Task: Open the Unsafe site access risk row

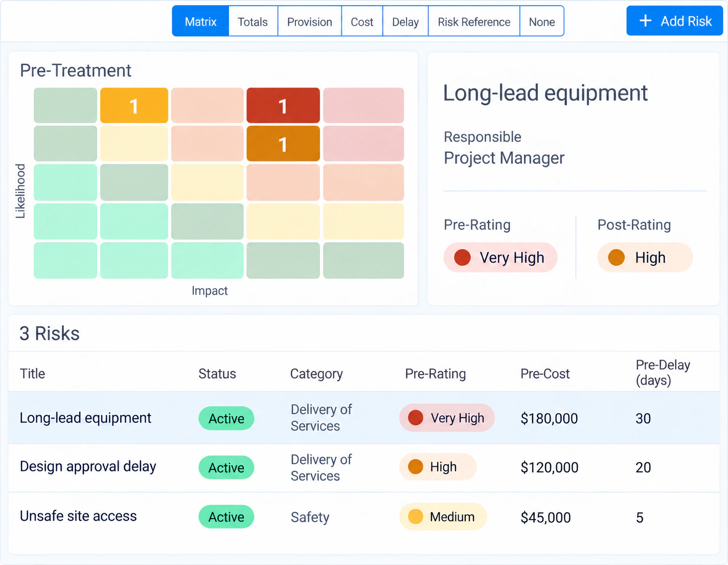Action: [364, 517]
